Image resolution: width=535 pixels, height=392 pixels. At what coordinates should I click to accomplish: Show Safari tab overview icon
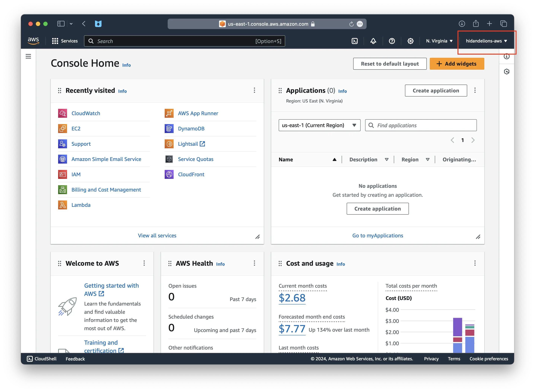point(504,24)
